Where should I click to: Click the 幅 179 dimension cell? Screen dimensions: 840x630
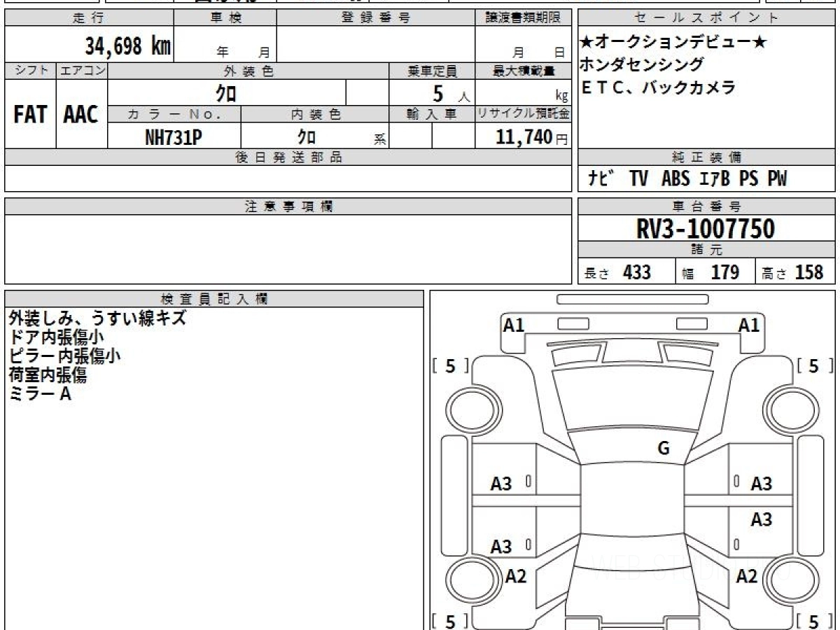pyautogui.click(x=715, y=272)
